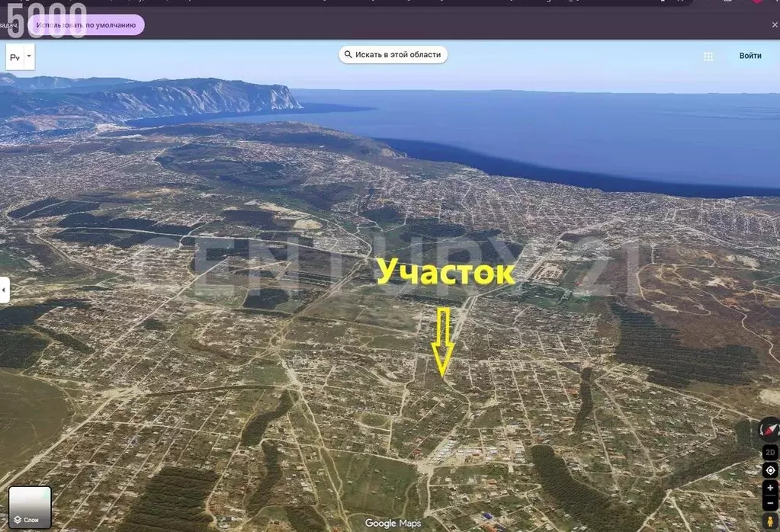Click the Войти sign-in button
The image size is (780, 532).
point(750,55)
